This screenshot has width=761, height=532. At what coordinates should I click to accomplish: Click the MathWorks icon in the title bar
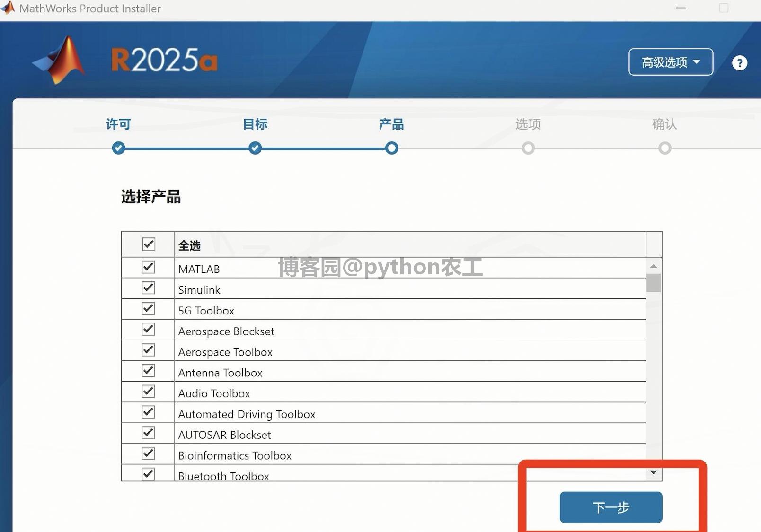(x=8, y=8)
